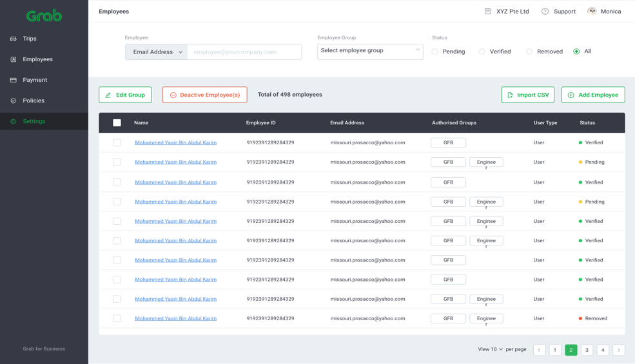Screen dimensions: 635x364
Task: Go to next page with right arrow
Action: [x=618, y=350]
